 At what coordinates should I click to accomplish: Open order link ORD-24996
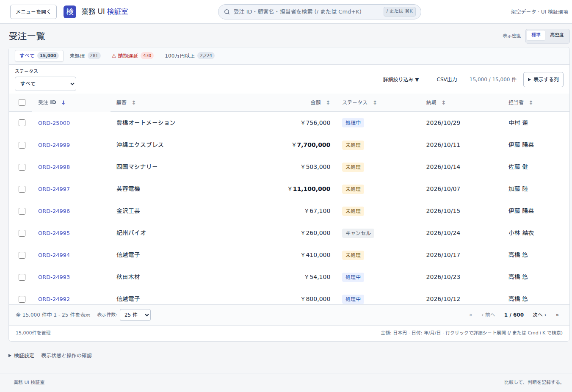[54, 211]
